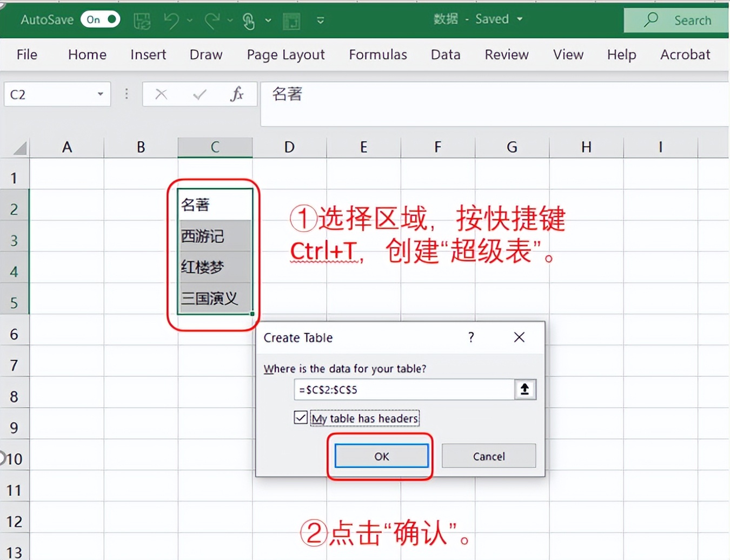Open the Touch/Mouse mode dropdown arrow
The width and height of the screenshot is (730, 560).
268,21
